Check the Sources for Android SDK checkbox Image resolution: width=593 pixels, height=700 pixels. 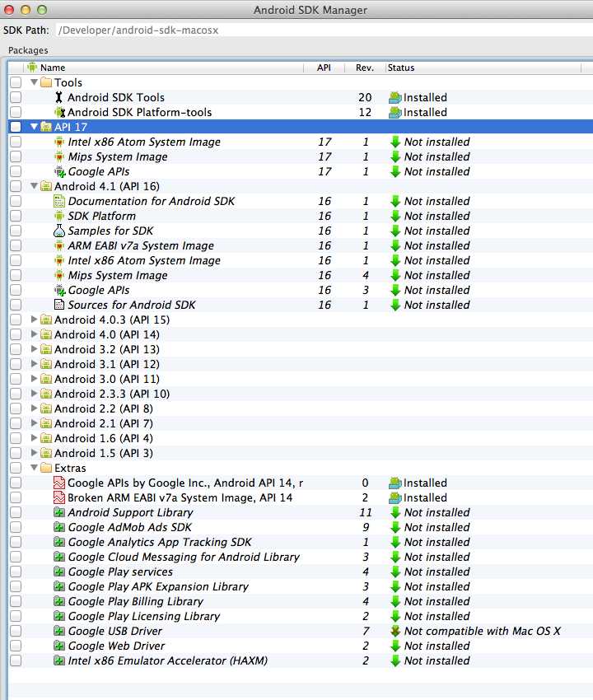(x=16, y=305)
